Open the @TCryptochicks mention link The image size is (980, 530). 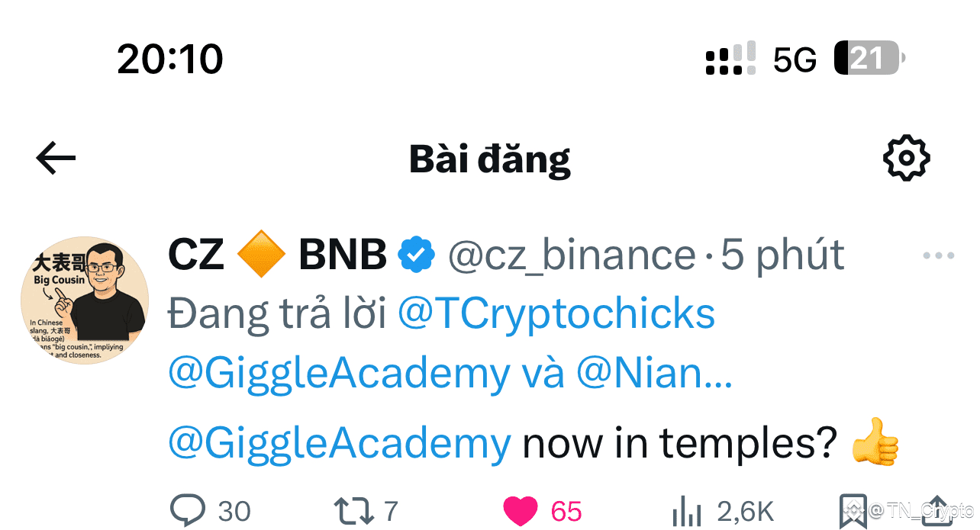[556, 314]
